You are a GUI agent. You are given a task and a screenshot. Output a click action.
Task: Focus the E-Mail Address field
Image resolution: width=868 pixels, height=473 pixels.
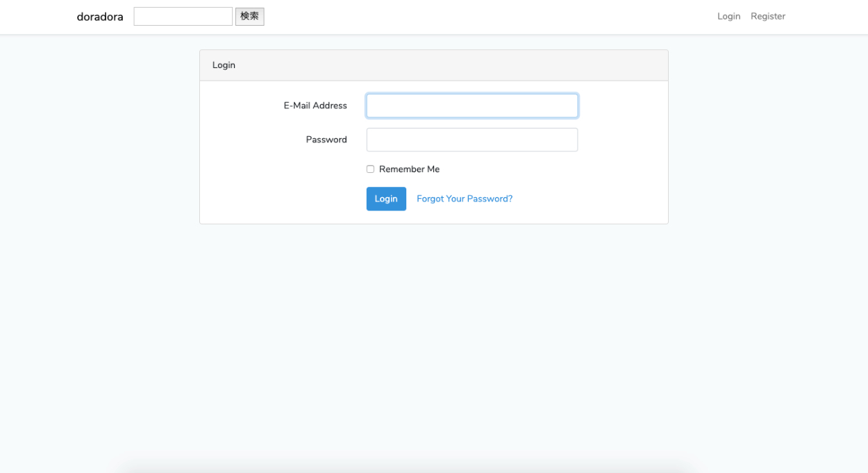472,106
